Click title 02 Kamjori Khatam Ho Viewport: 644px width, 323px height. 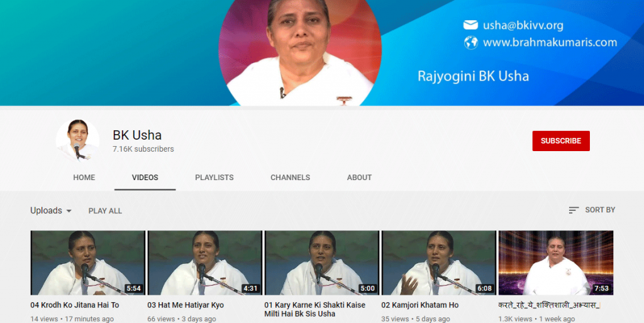tap(419, 305)
